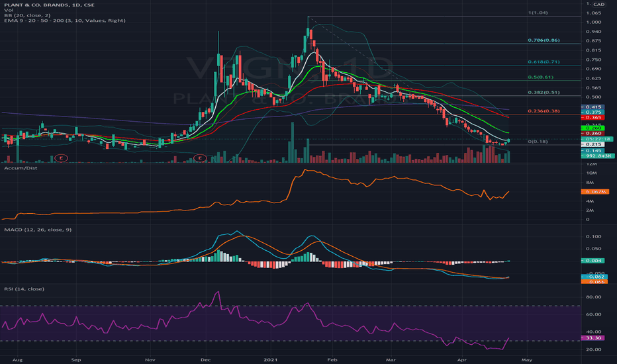The image size is (617, 364).
Task: Select the EMA 9 - 20 - 50 - 200 indicator label
Action: coord(65,21)
